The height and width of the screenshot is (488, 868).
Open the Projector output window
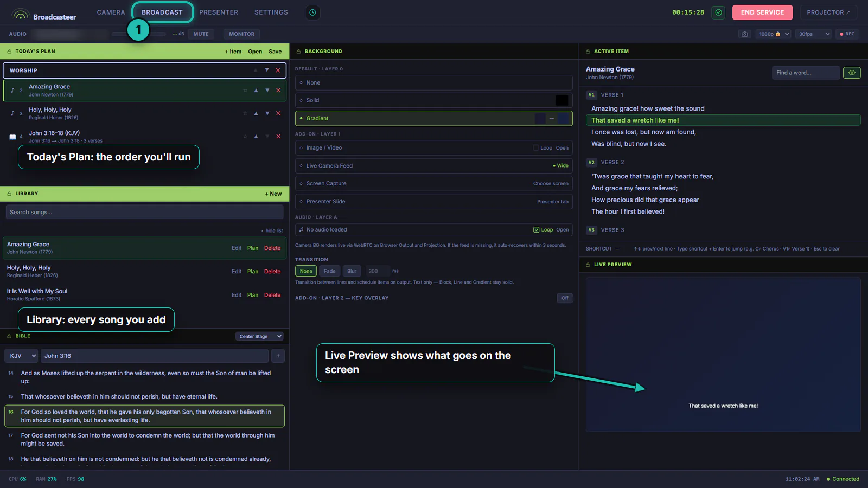coord(828,12)
